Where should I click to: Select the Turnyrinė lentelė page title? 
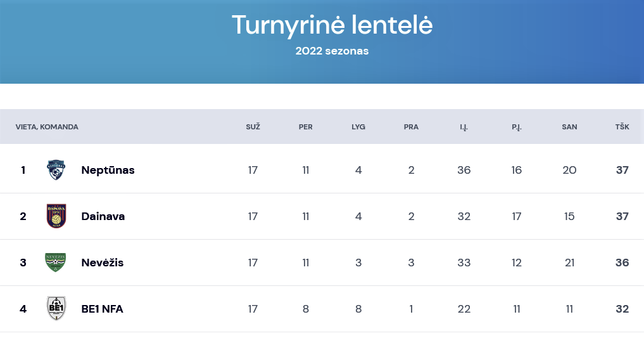(x=332, y=25)
